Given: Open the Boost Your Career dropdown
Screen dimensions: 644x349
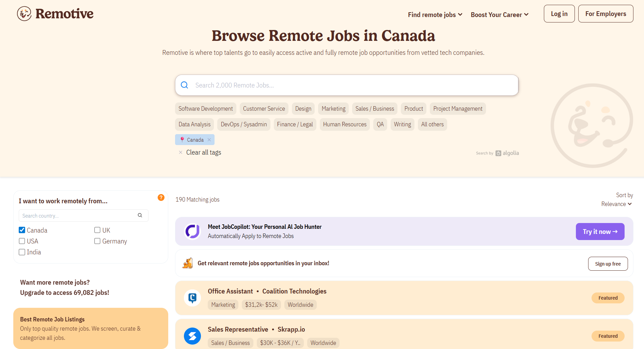Looking at the screenshot, I should tap(500, 15).
